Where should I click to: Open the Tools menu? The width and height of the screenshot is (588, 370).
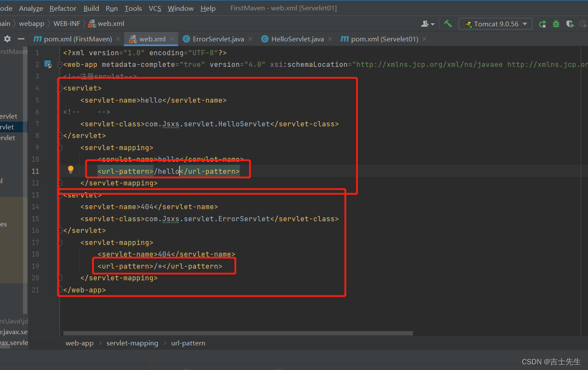pos(133,8)
